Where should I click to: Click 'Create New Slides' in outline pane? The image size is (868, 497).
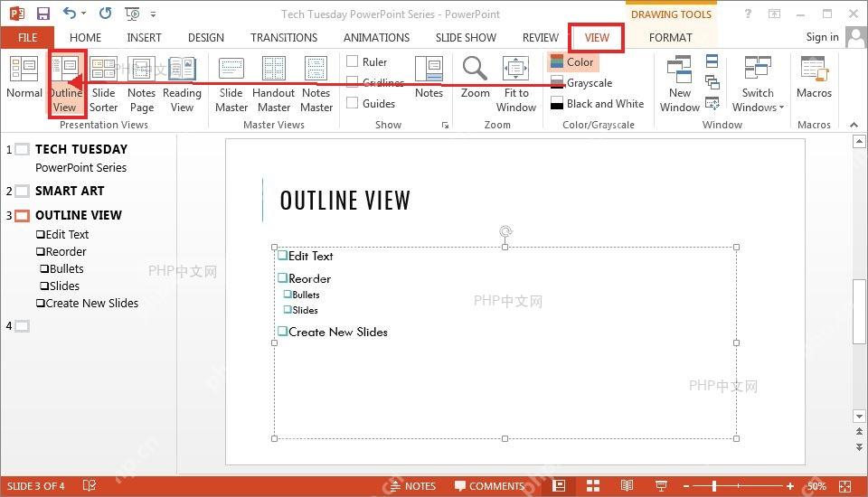[x=92, y=304]
